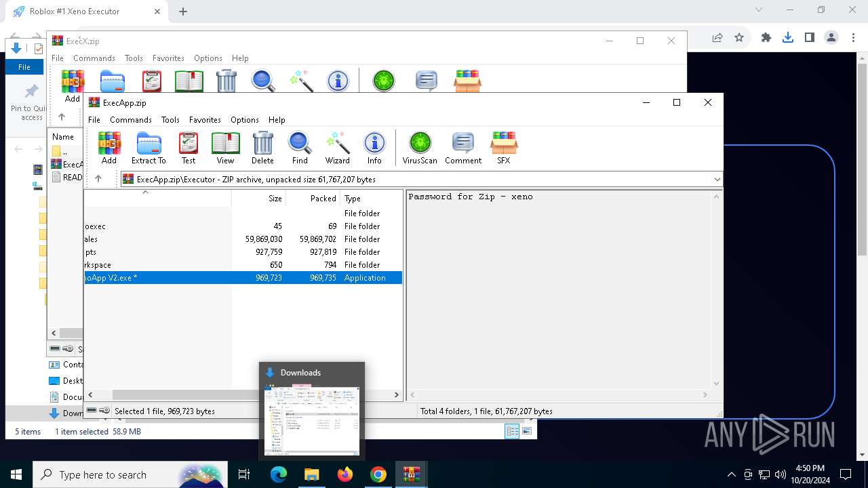
Task: Open File menu in ExecApp.zip
Action: tap(94, 119)
